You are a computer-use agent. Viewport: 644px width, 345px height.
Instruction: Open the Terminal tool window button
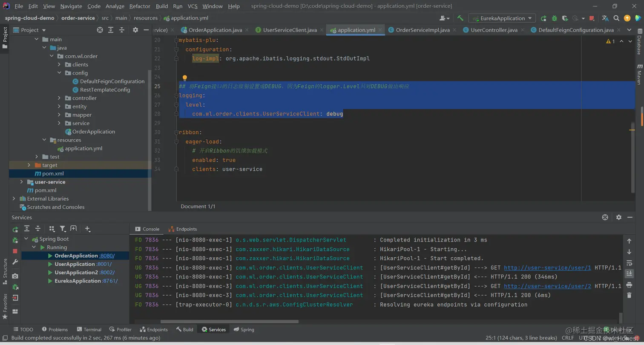(89, 330)
